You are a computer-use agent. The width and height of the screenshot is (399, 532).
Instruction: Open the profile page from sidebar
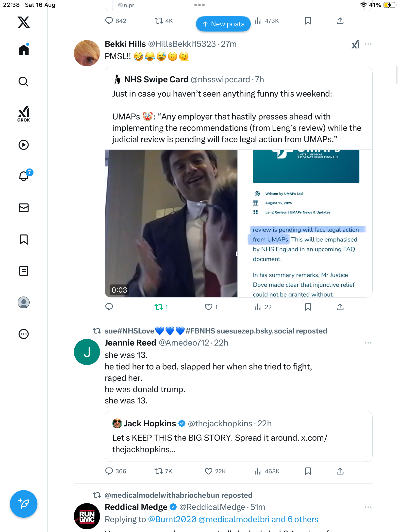coord(24,302)
